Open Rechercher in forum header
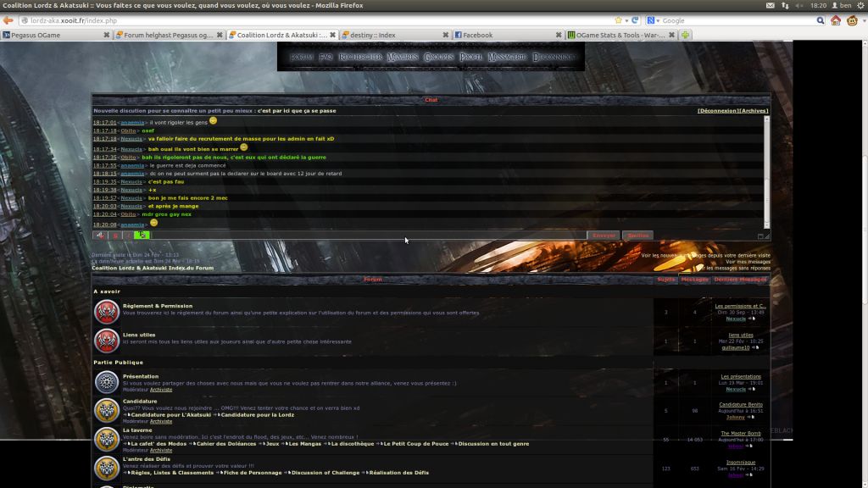Screen dimensions: 868x488 [x=359, y=57]
